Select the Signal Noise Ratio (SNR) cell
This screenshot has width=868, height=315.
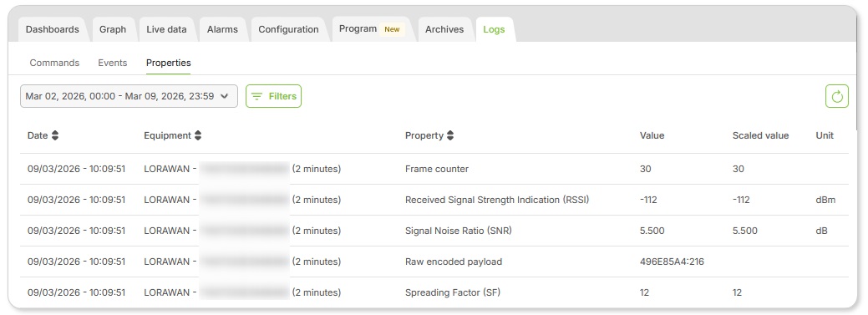459,231
